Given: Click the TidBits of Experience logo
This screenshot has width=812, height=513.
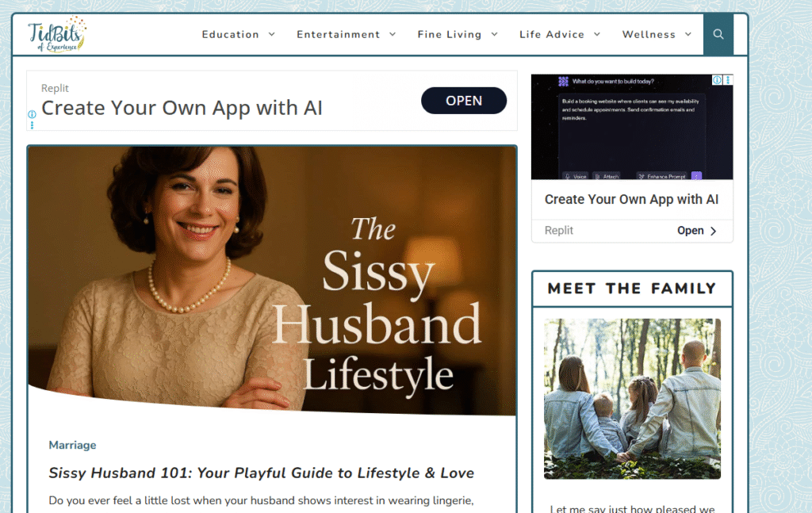Looking at the screenshot, I should 57,35.
